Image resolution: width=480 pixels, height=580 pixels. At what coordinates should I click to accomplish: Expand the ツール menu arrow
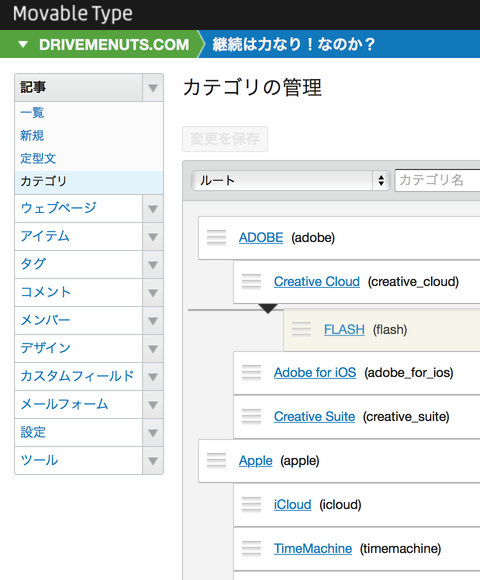(x=153, y=461)
